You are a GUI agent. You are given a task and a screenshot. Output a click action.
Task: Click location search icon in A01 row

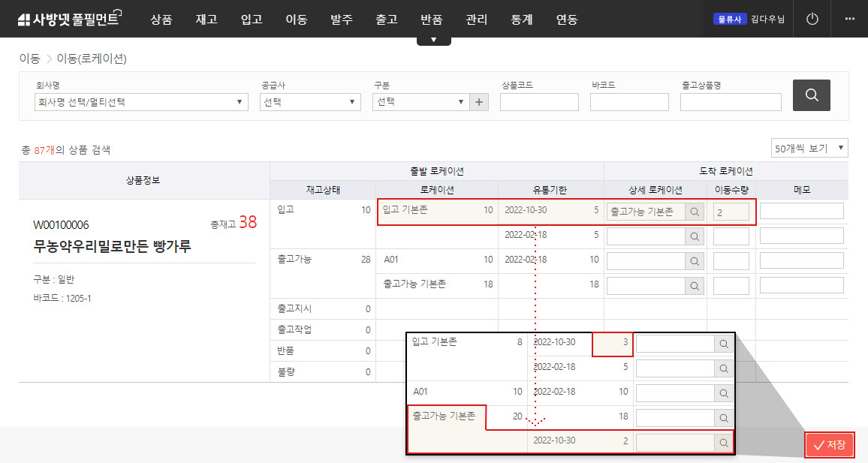click(695, 261)
